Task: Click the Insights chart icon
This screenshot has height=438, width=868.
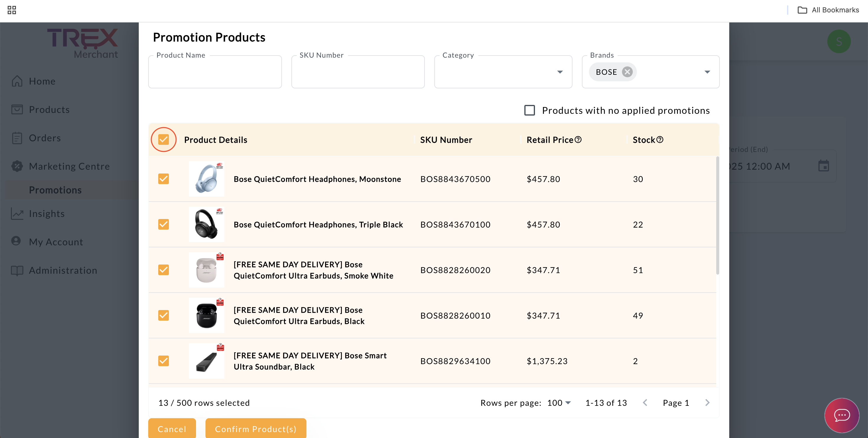Action: [17, 213]
